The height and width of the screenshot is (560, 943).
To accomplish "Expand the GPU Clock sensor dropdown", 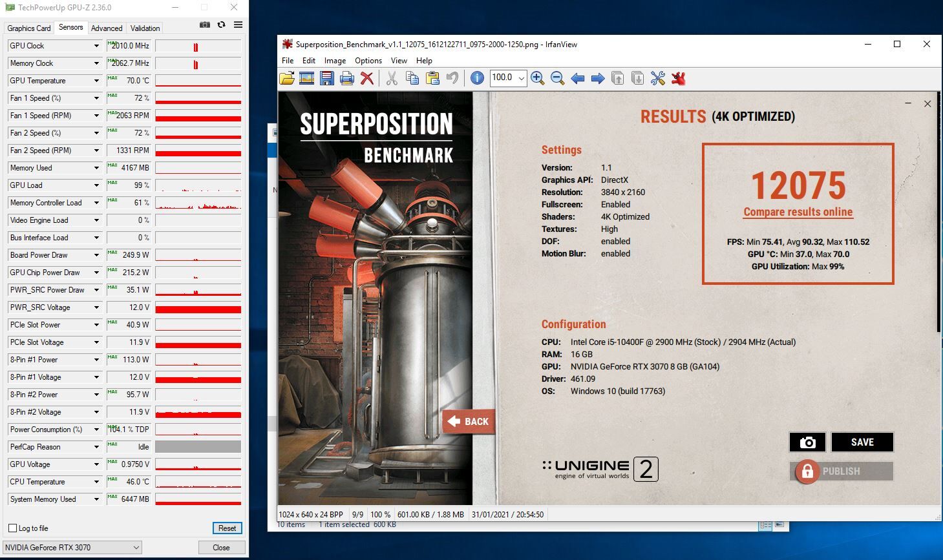I will pos(96,46).
